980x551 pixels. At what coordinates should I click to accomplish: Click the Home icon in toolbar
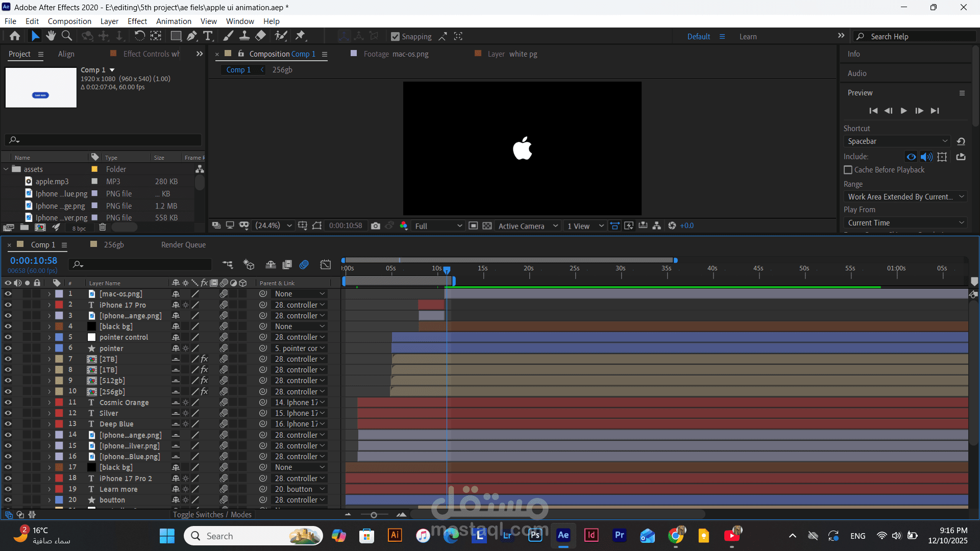click(x=15, y=36)
